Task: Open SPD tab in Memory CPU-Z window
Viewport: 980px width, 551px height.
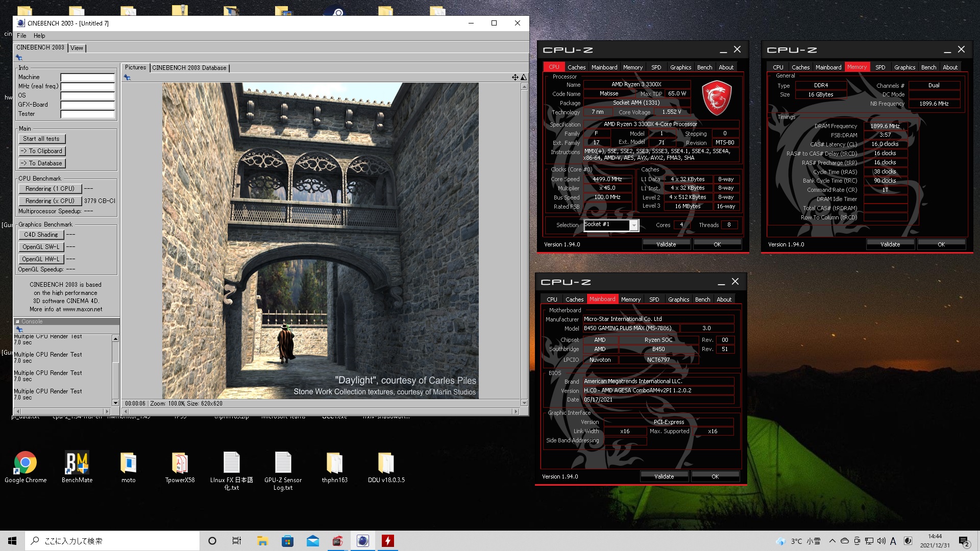Action: pyautogui.click(x=880, y=67)
